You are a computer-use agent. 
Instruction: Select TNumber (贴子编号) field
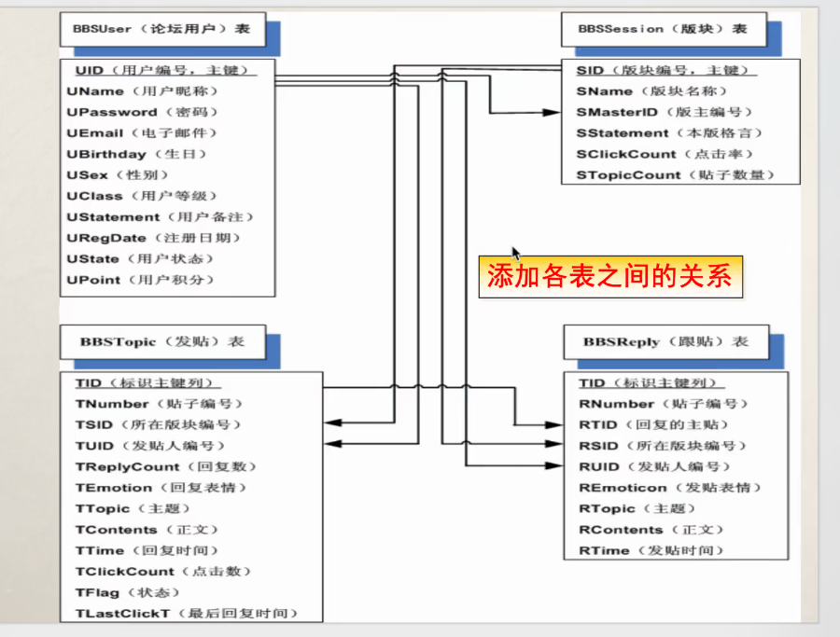(159, 404)
